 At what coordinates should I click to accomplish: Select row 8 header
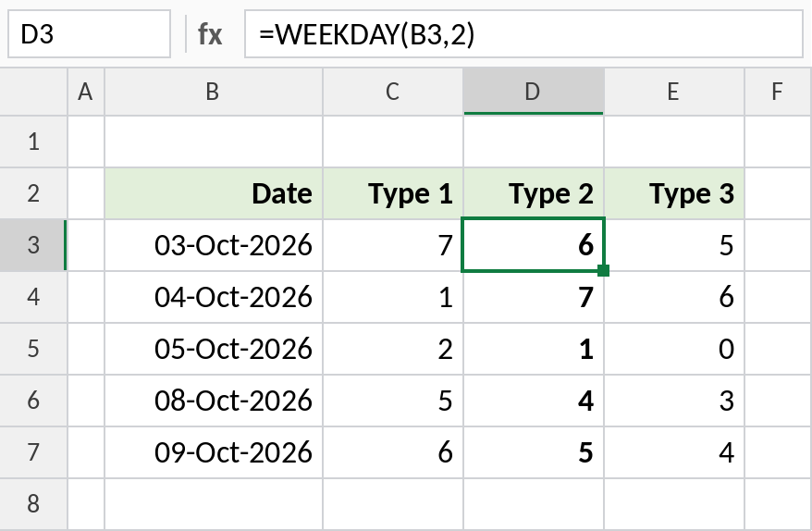coord(33,503)
